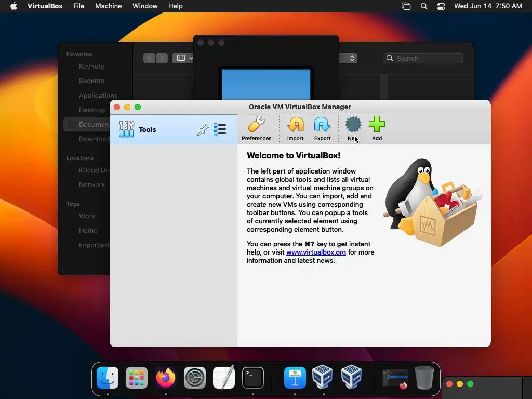Click the Export appliance icon
Image resolution: width=532 pixels, height=399 pixels.
(322, 129)
